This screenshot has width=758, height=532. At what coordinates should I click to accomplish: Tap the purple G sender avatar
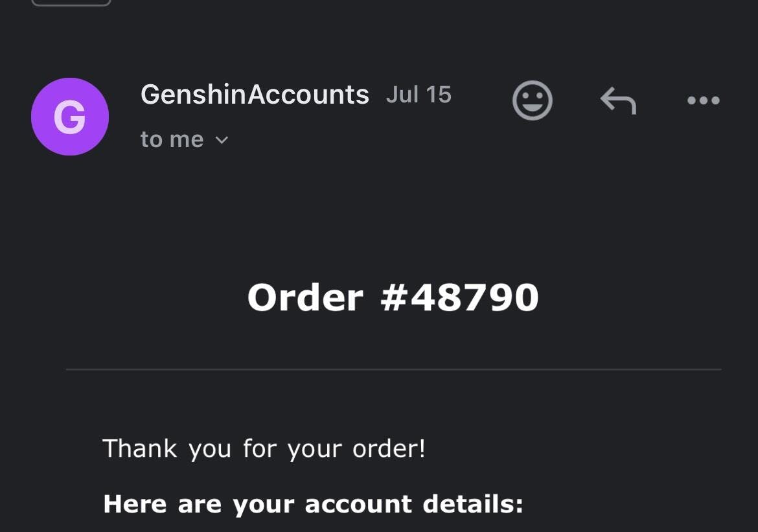[70, 117]
